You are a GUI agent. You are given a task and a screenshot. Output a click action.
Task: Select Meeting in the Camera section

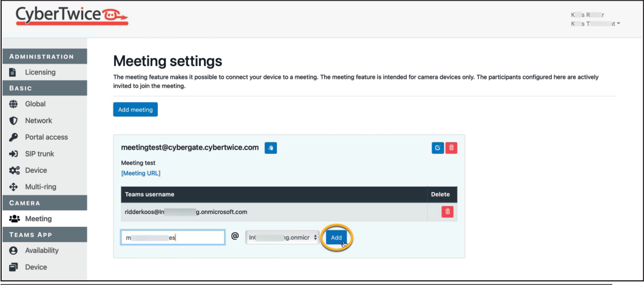tap(38, 218)
